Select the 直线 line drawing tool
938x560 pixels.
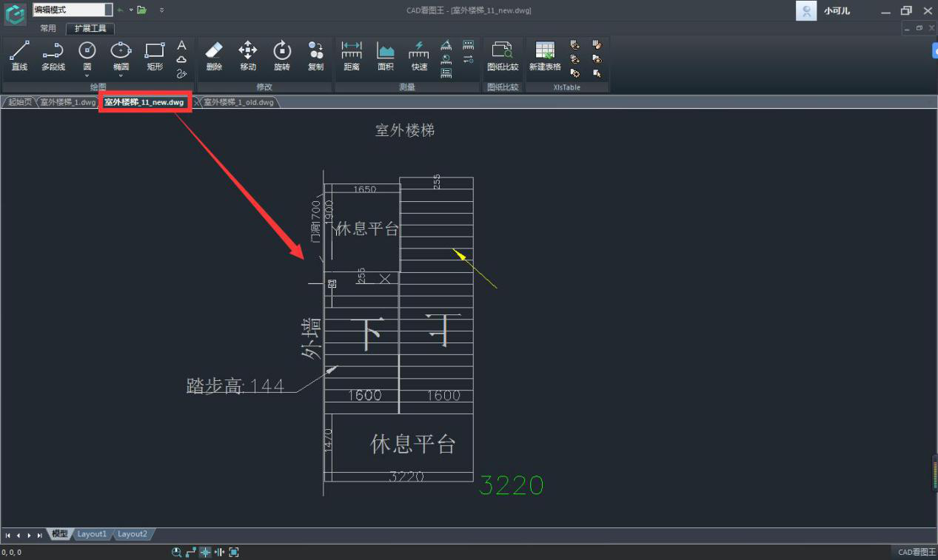click(19, 55)
